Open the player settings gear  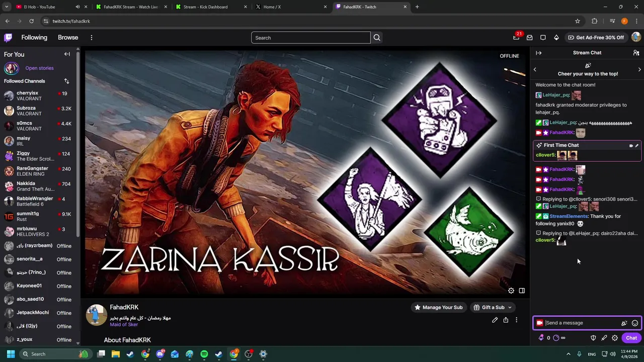pyautogui.click(x=511, y=291)
